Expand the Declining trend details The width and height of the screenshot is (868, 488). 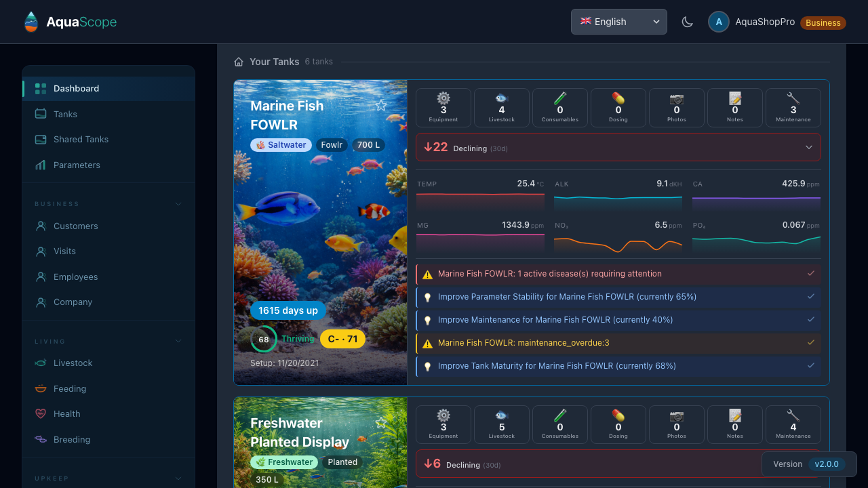[808, 147]
